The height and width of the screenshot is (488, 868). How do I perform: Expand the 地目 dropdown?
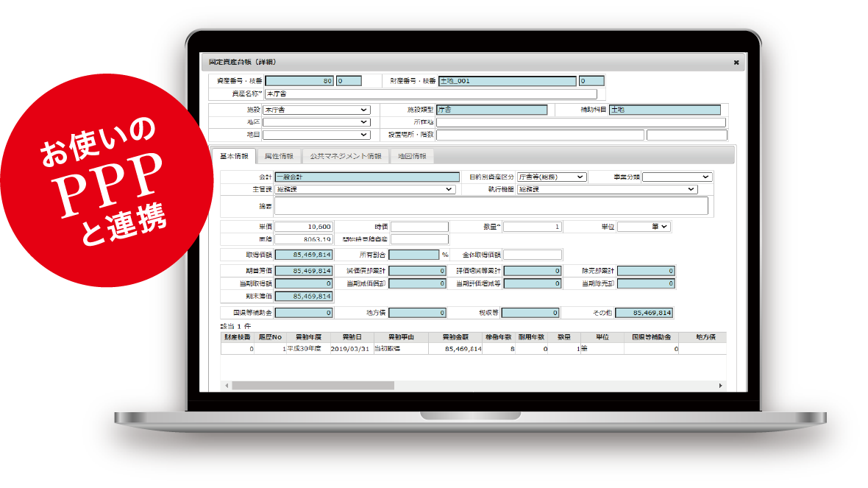pyautogui.click(x=316, y=135)
